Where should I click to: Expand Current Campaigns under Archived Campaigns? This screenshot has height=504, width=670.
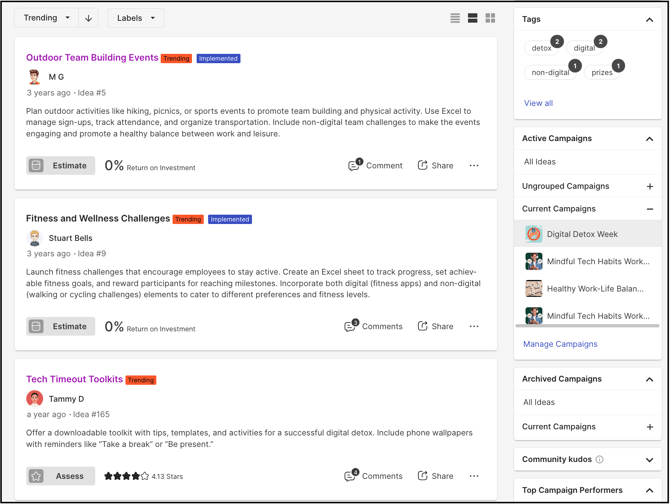pyautogui.click(x=649, y=427)
